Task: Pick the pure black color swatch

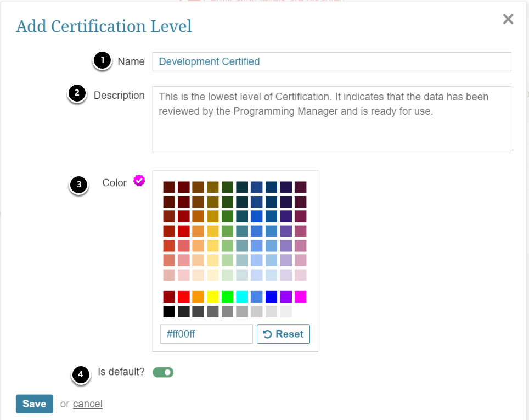Action: pyautogui.click(x=169, y=312)
